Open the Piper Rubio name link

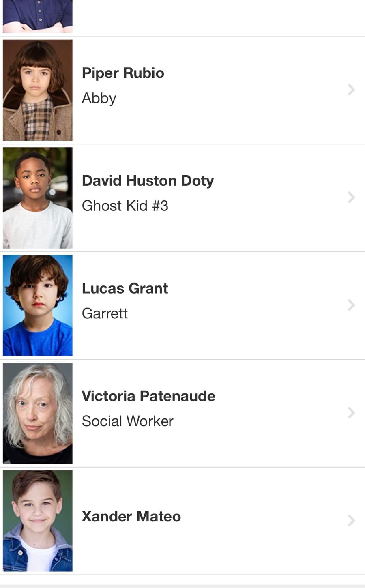[x=123, y=73]
